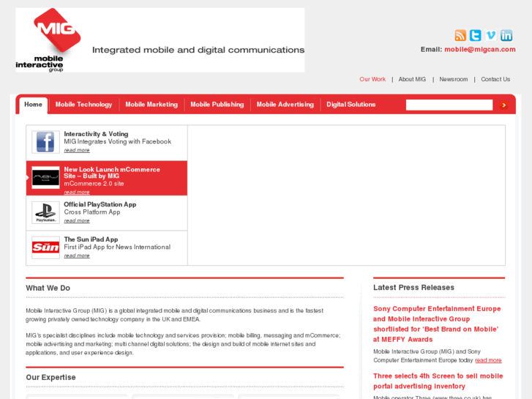This screenshot has width=532, height=399.
Task: Select The Sun iPad App headline
Action: click(x=91, y=239)
